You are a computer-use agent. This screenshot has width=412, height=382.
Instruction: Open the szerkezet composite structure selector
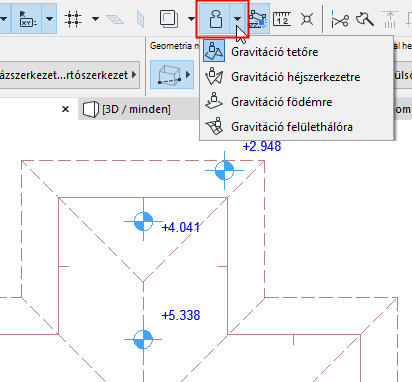click(x=69, y=75)
